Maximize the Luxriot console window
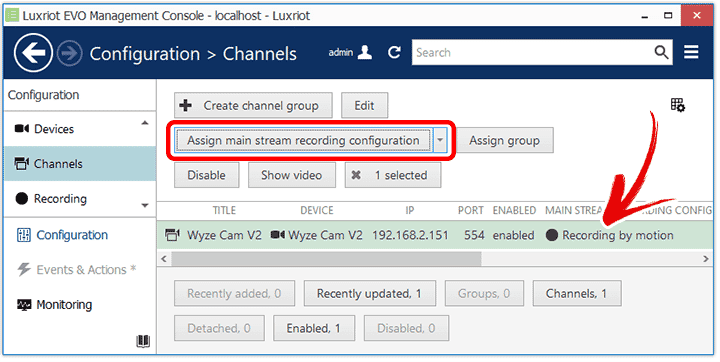720x362 pixels. pos(668,16)
